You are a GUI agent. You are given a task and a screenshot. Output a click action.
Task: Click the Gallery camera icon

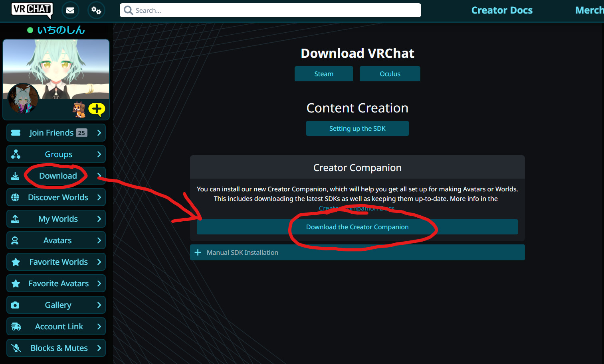point(16,305)
